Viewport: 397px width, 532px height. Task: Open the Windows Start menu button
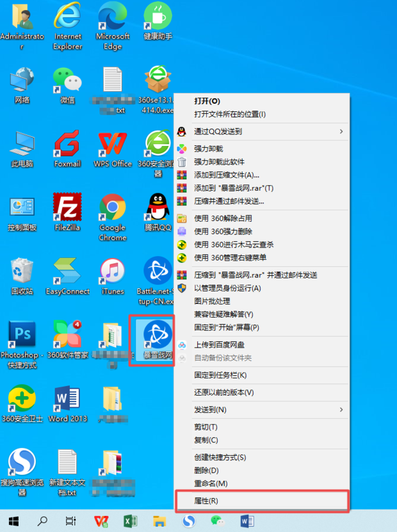(x=13, y=521)
